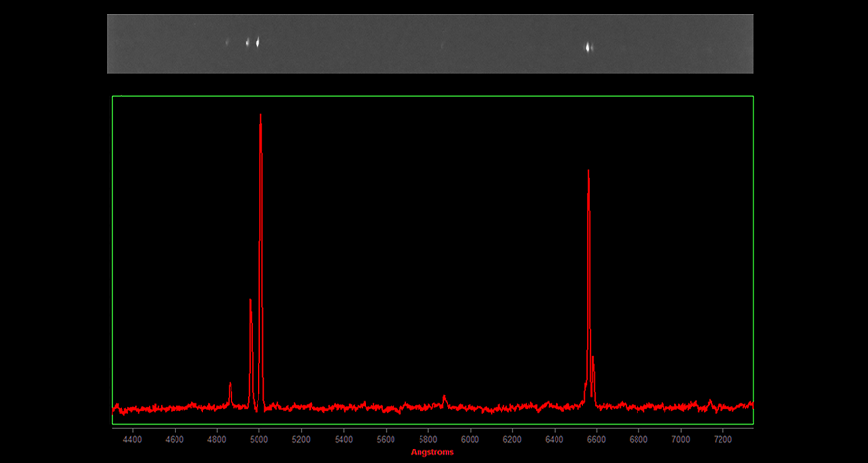This screenshot has height=463, width=868.
Task: Click the 5600 axis tick label
Action: coord(386,439)
